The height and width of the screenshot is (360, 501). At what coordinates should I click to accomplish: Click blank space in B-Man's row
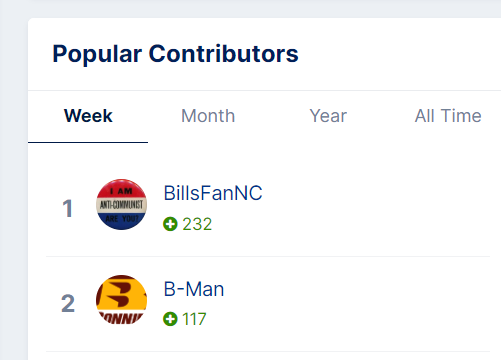367,303
